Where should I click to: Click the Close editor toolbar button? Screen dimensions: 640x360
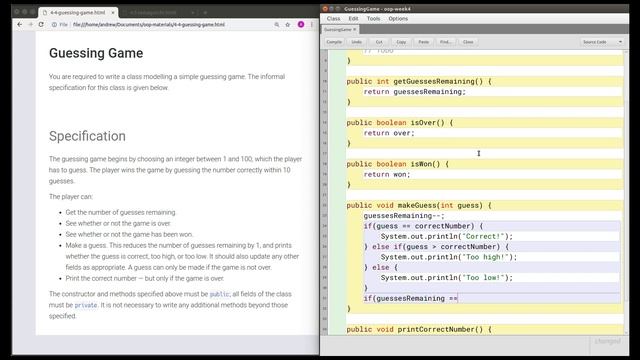[x=468, y=42]
